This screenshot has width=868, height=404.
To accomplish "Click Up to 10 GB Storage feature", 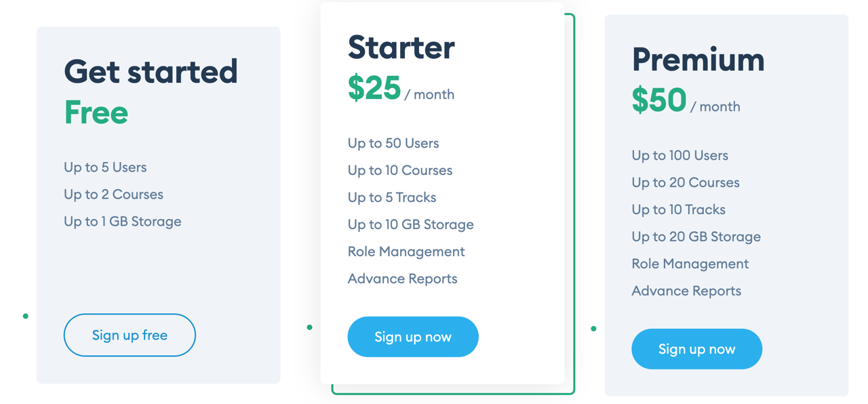I will pos(411,224).
